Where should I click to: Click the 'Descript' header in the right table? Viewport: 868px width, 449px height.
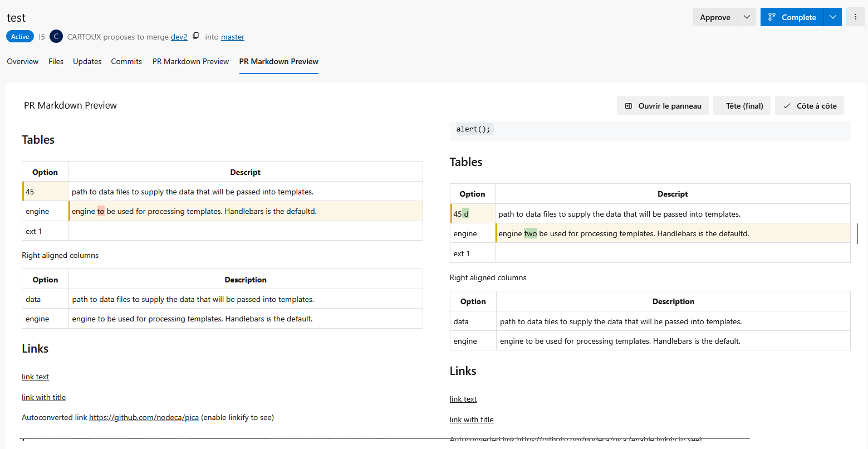pos(673,194)
